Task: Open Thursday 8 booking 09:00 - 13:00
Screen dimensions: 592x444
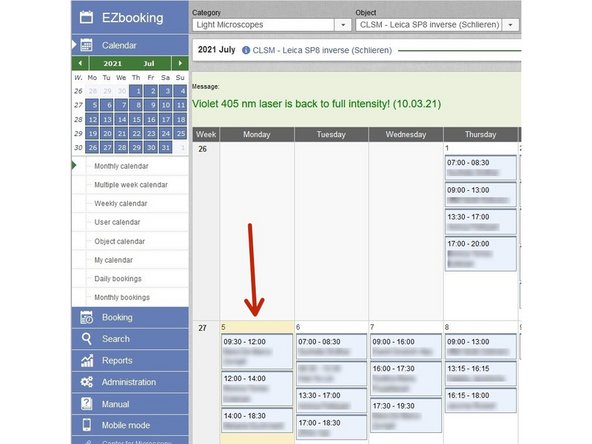Action: (481, 346)
